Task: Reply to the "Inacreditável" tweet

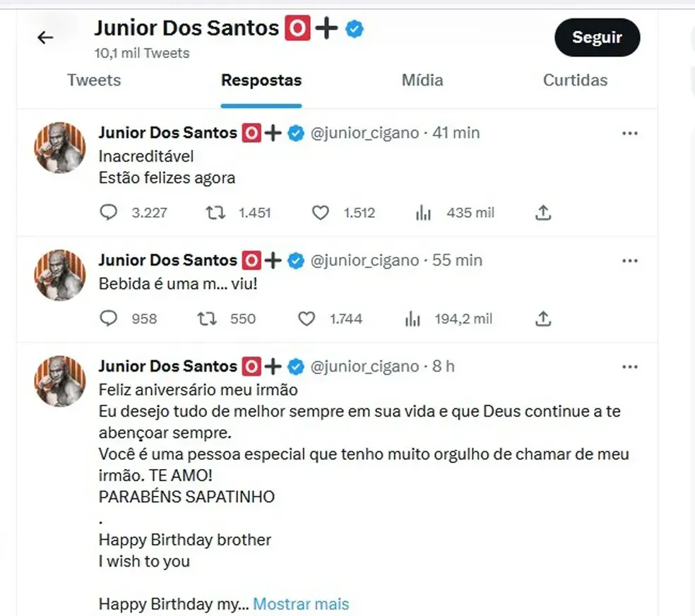Action: point(109,213)
